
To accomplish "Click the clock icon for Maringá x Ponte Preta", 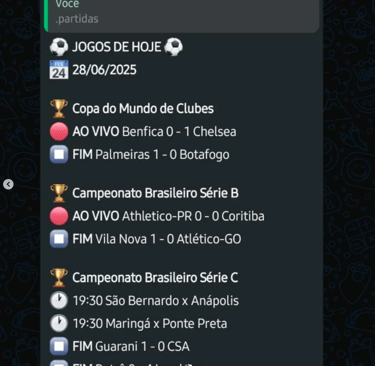I will click(59, 323).
